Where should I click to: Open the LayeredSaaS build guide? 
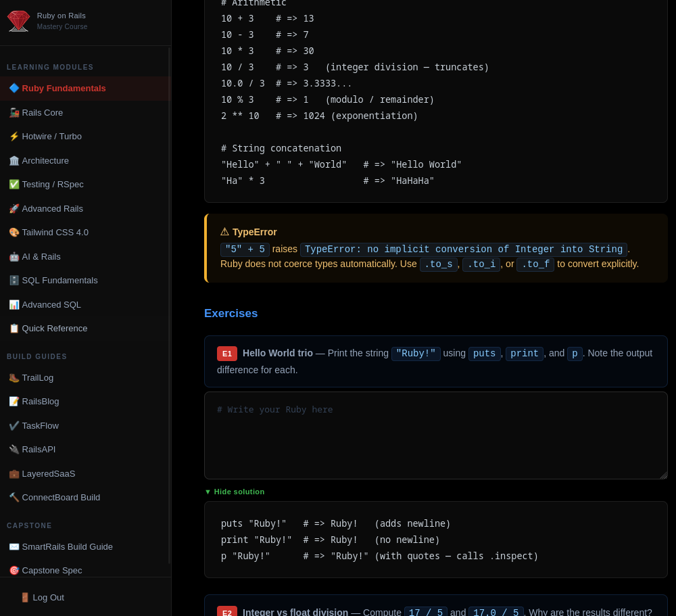[x=85, y=473]
